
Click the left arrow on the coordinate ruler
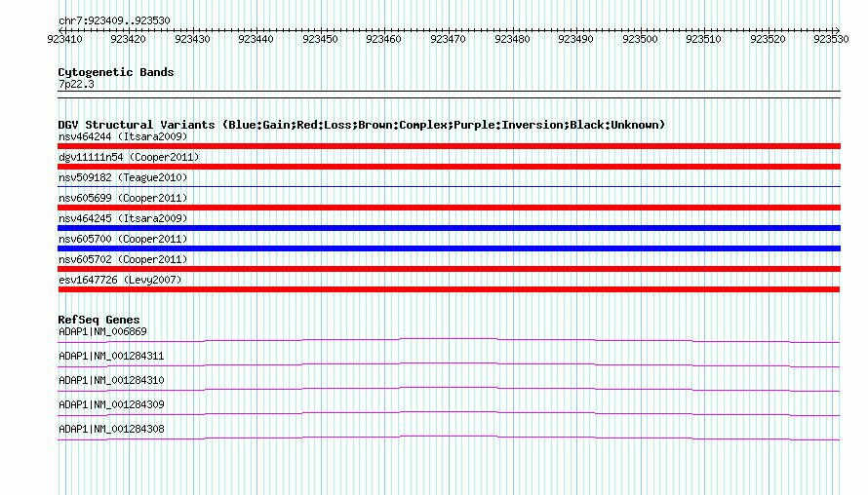point(60,30)
